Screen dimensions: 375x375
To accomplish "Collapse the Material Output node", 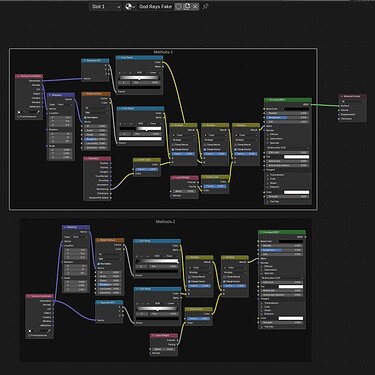I will point(342,96).
